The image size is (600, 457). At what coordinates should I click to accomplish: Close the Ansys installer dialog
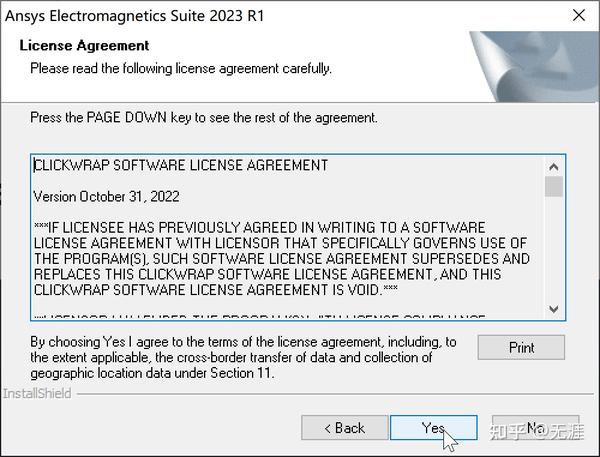(x=579, y=15)
